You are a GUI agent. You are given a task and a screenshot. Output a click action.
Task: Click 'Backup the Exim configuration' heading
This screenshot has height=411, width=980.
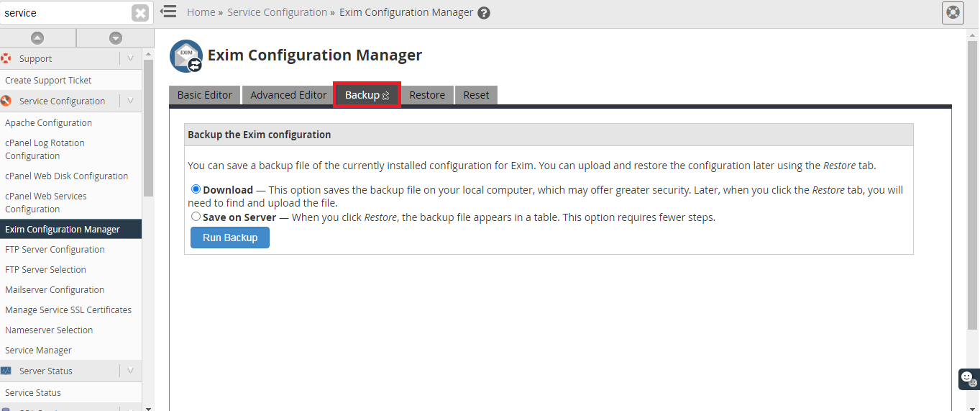point(260,135)
